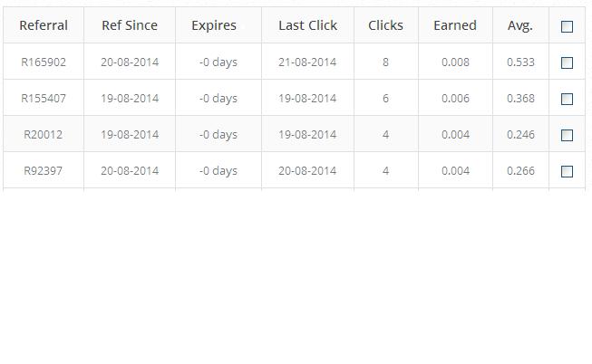
Task: Sort by the Referral column header
Action: [44, 25]
